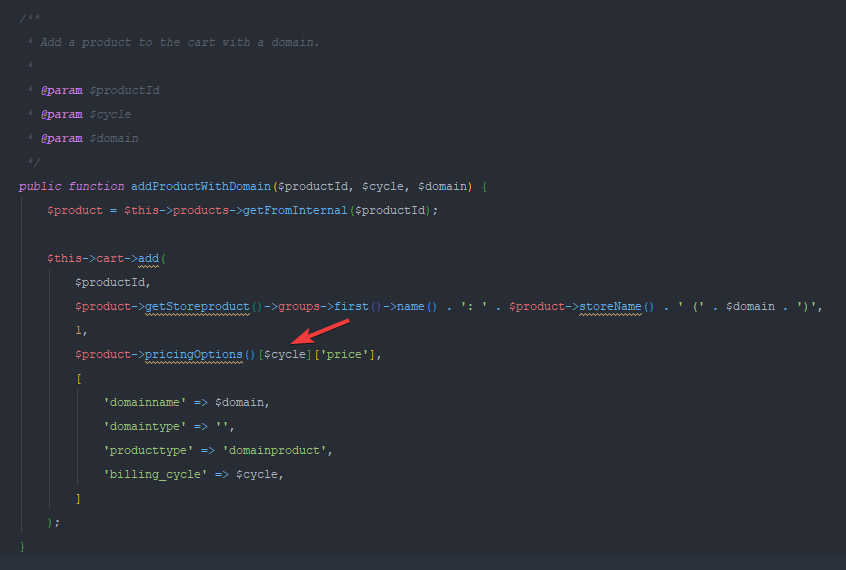Click the @param $productId docblock line
The image size is (846, 570).
(x=100, y=90)
